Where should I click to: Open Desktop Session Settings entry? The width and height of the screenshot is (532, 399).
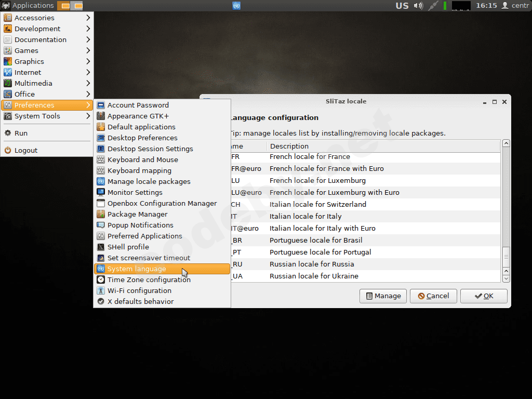point(162,149)
